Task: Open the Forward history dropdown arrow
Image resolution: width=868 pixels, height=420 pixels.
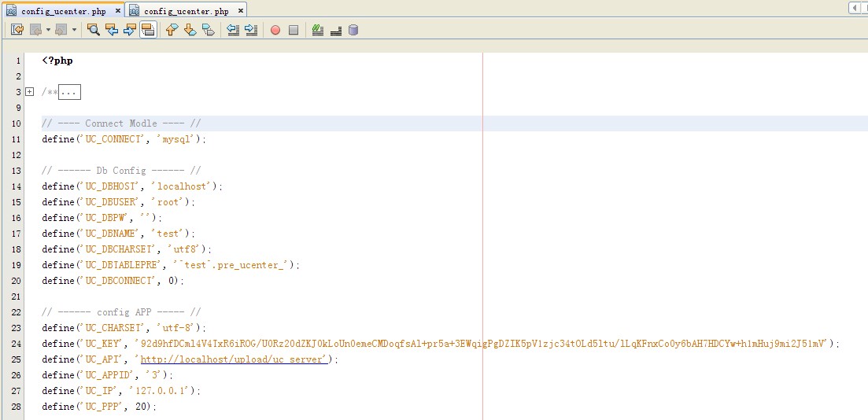Action: click(74, 30)
